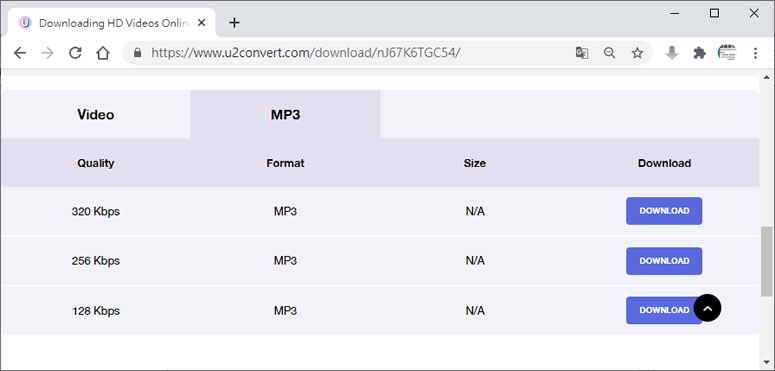The height and width of the screenshot is (371, 775).
Task: Select the 320 Kbps quality text
Action: click(x=95, y=211)
